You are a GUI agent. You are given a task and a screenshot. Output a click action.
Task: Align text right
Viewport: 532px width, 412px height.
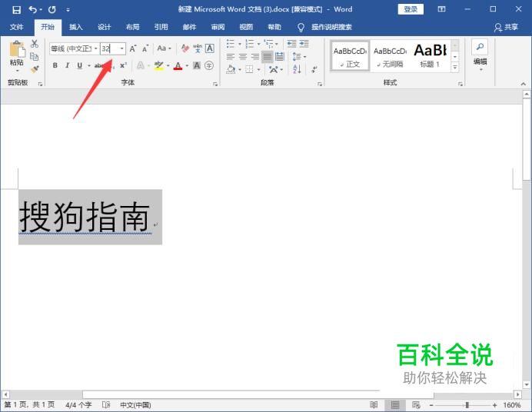[x=254, y=57]
